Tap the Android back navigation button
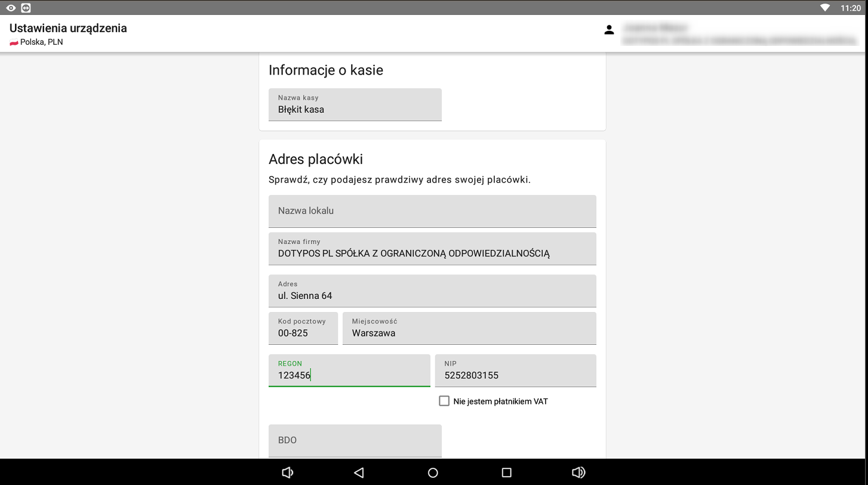The width and height of the screenshot is (868, 485). click(x=359, y=472)
